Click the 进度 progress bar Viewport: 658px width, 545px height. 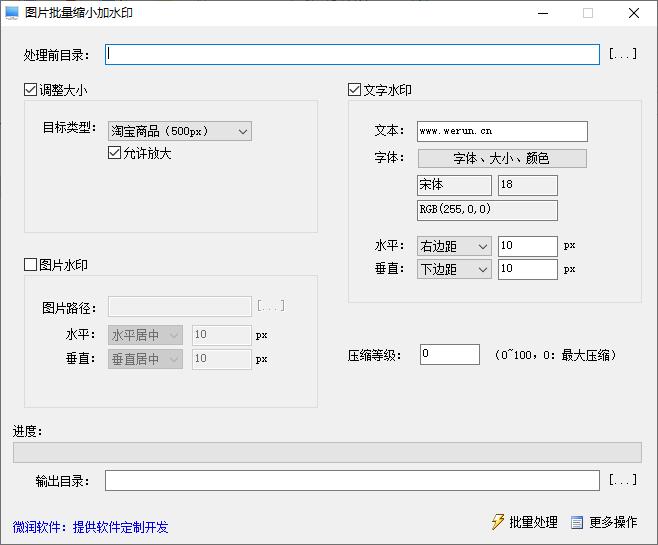(x=327, y=452)
